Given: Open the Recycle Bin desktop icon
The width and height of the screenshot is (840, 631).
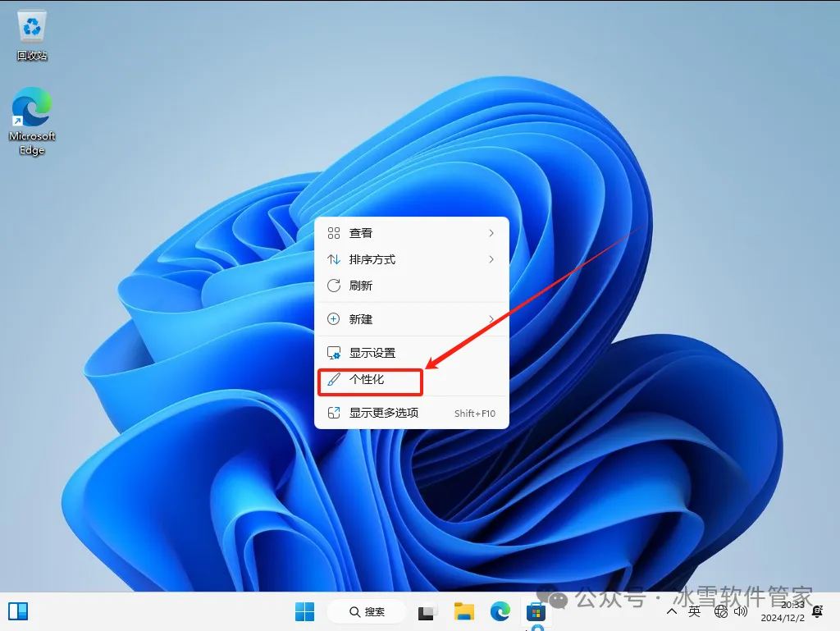Looking at the screenshot, I should click(x=32, y=35).
